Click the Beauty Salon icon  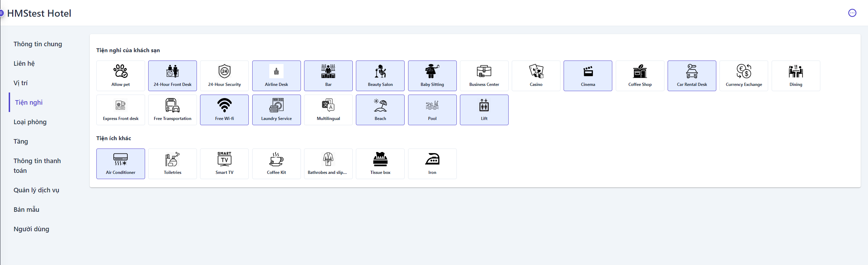pos(380,71)
